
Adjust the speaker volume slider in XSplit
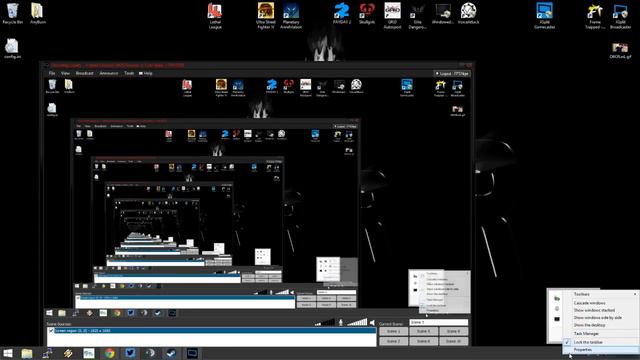[357, 322]
